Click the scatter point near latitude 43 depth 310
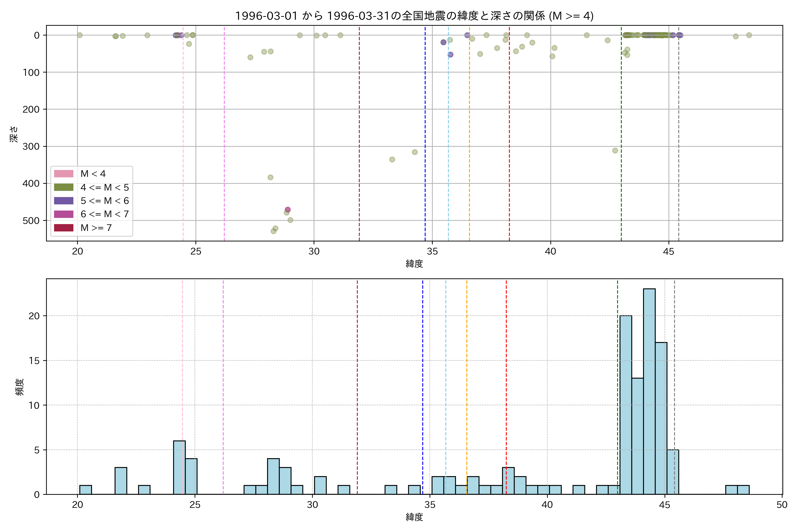The image size is (798, 532). [615, 151]
